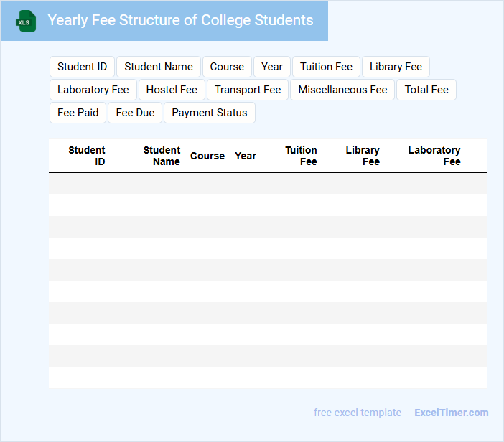Click the Tuition Fee tag
Viewport: 504px width, 442px height.
[326, 67]
